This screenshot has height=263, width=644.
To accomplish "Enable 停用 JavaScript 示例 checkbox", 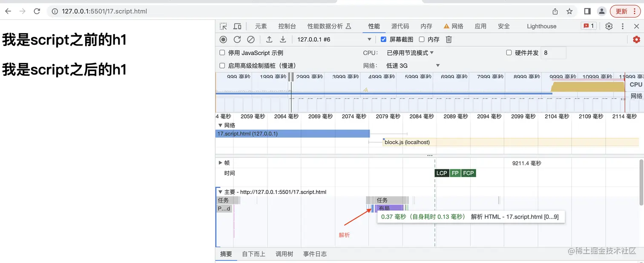I will click(x=222, y=53).
